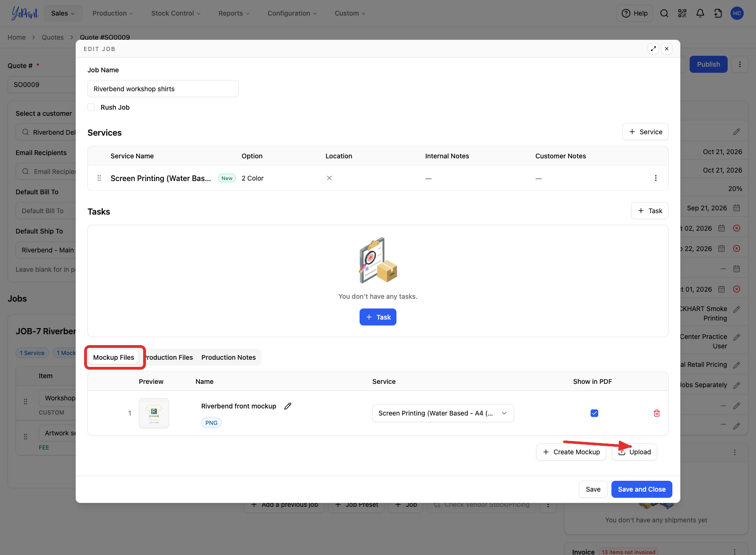756x555 pixels.
Task: Open the notifications bell
Action: tap(700, 13)
